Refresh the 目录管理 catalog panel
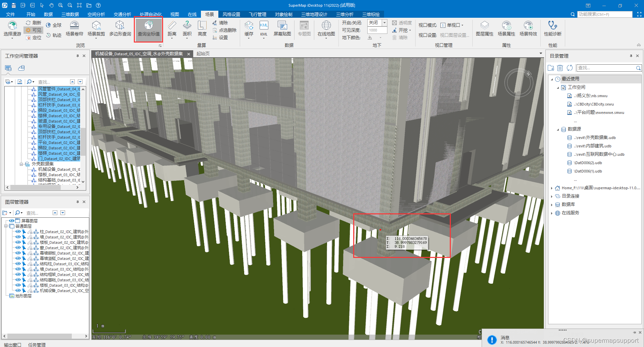Image resolution: width=644 pixels, height=347 pixels. pyautogui.click(x=570, y=68)
